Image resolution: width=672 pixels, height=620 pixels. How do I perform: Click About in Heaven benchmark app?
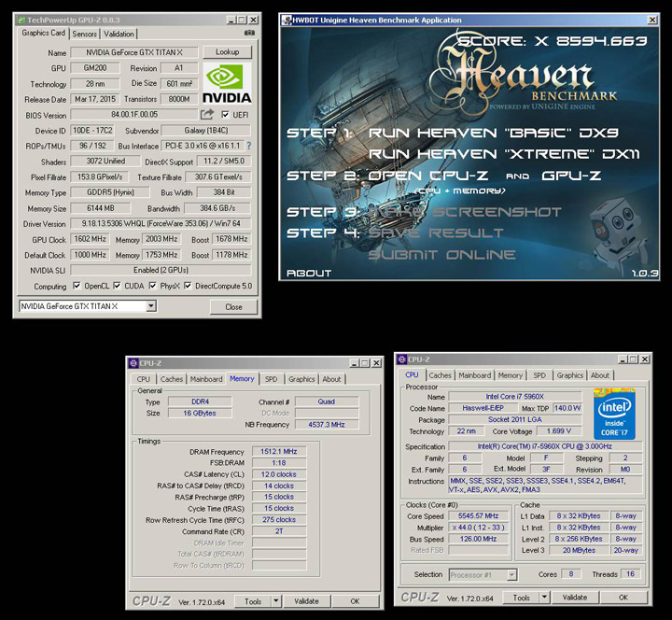[309, 274]
